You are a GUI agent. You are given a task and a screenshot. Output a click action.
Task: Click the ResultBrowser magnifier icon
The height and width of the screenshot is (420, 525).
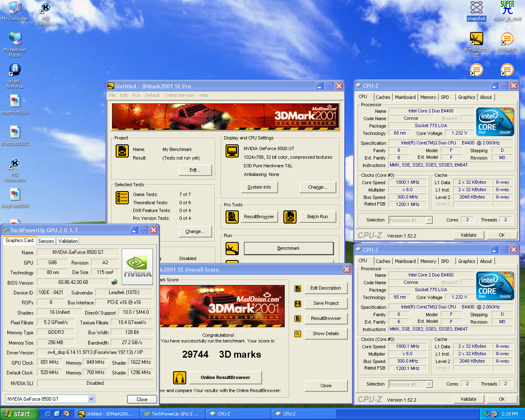tap(232, 217)
